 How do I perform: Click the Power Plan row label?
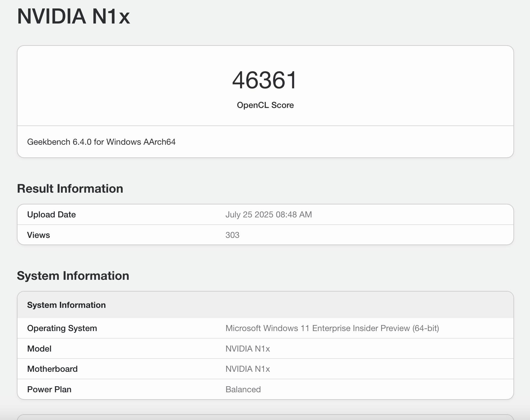[x=49, y=390]
